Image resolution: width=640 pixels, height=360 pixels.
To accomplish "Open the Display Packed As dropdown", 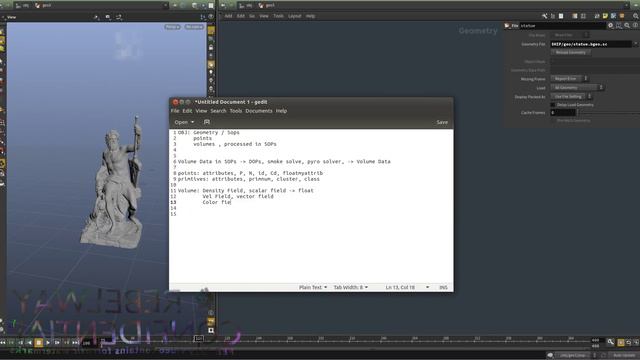I will (x=571, y=96).
